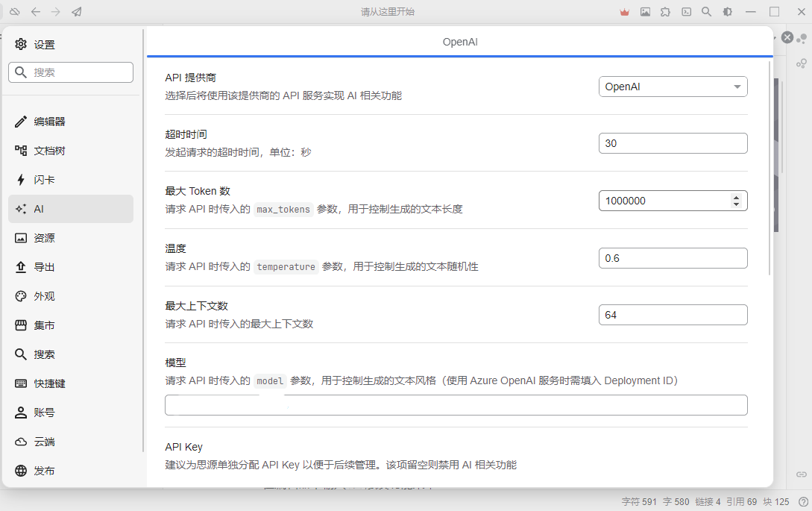Open the command panel terminal icon

pos(686,12)
